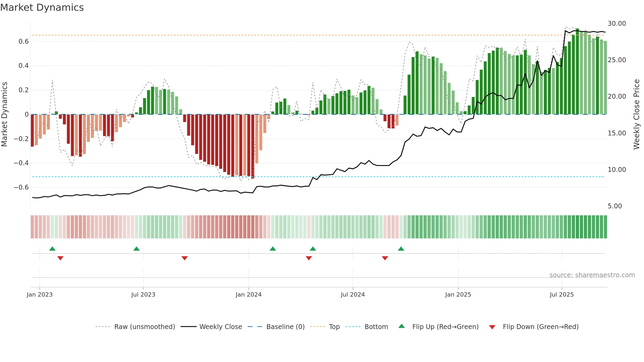The height and width of the screenshot is (362, 644).
Task: Click the first flip-up marker near Jan 2023
Action: [52, 249]
